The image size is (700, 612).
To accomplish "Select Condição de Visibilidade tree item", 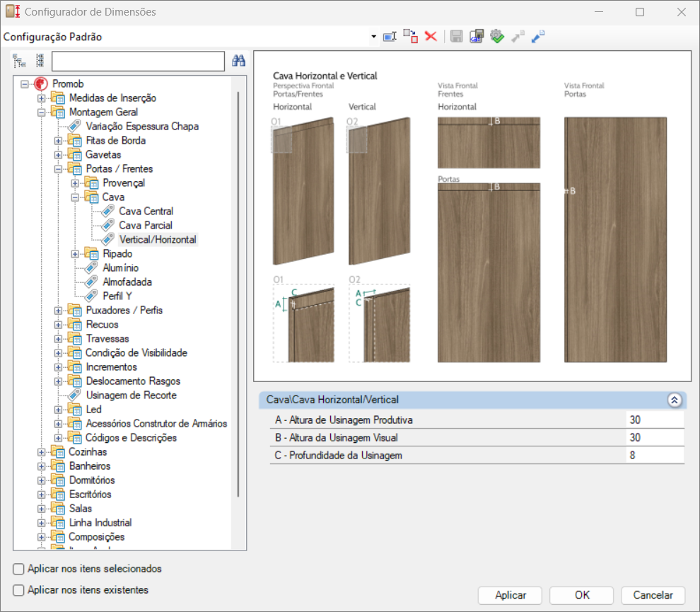I will pos(136,352).
